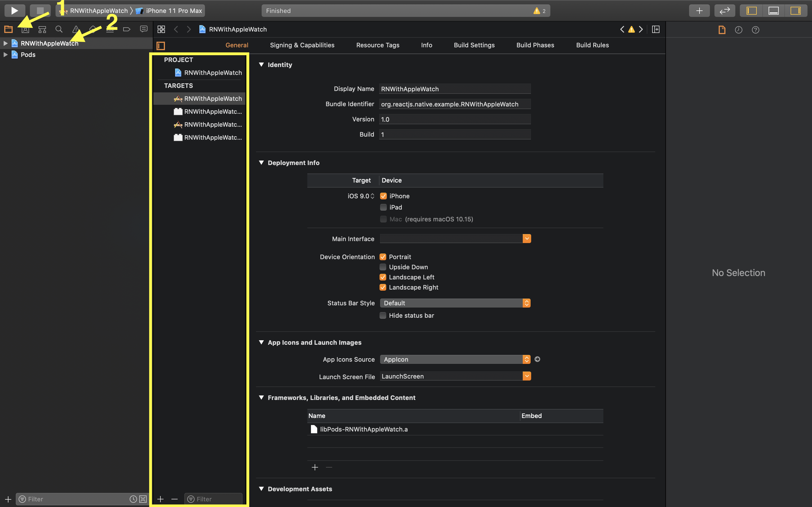Open the Find navigator search icon
Viewport: 812px width, 507px height.
tap(59, 29)
